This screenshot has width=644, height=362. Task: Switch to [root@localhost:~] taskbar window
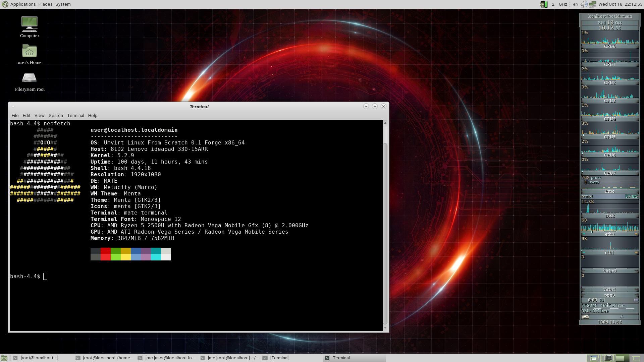pyautogui.click(x=39, y=358)
